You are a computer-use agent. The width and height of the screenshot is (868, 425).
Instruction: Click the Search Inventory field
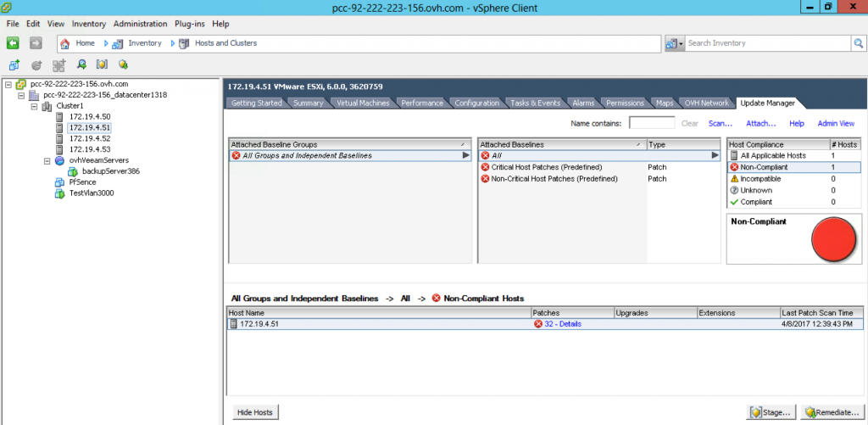[768, 43]
